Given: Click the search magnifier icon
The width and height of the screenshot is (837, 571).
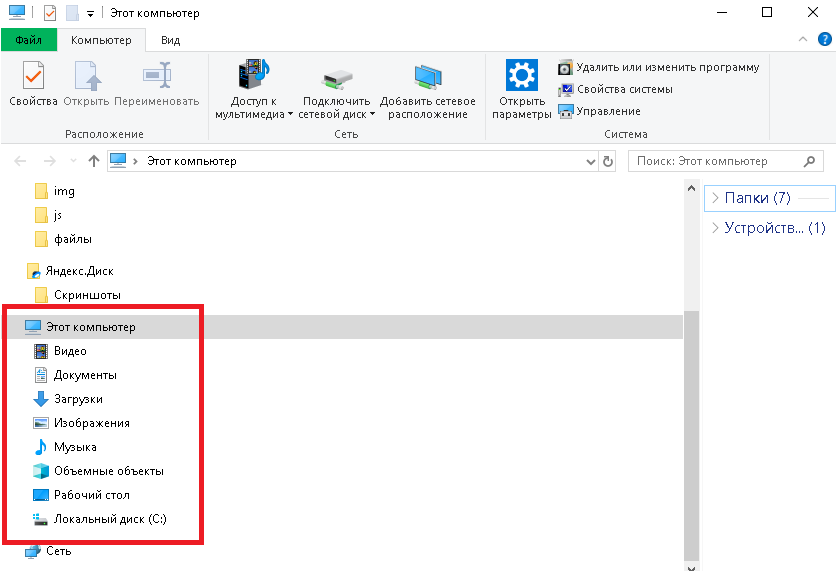Looking at the screenshot, I should [x=809, y=161].
